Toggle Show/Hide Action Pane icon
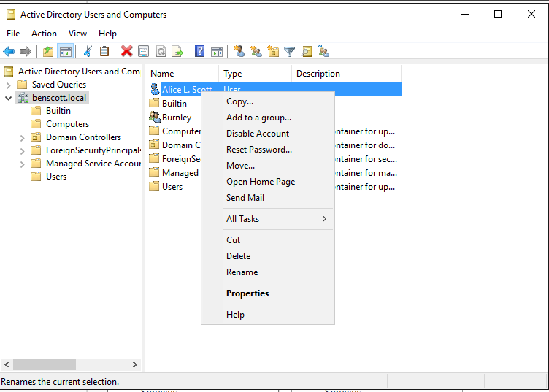The image size is (549, 392). (217, 52)
